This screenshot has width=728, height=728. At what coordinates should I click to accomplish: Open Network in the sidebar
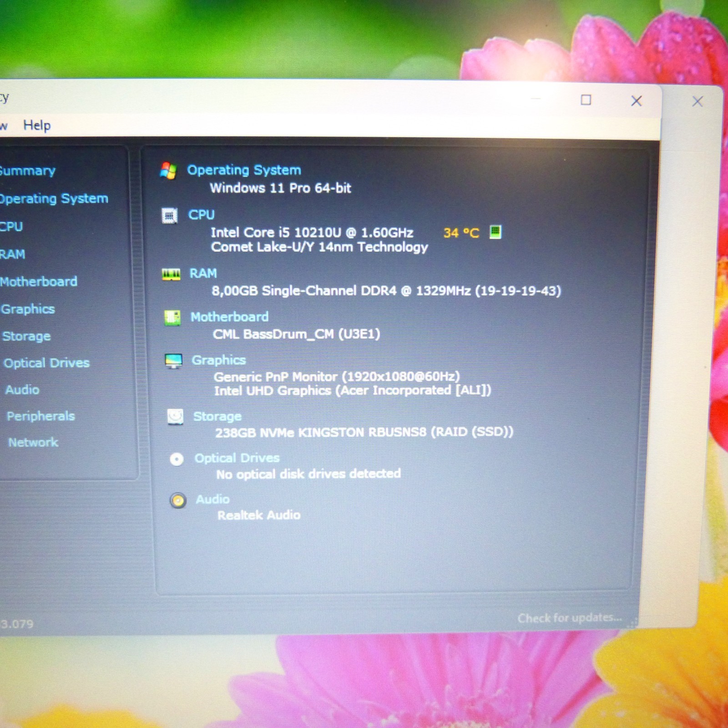tap(33, 442)
